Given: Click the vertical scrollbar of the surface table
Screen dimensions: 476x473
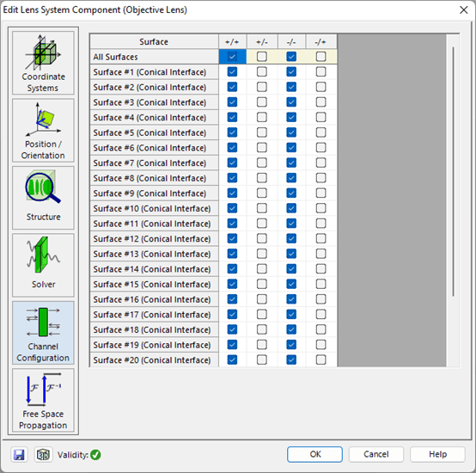Looking at the screenshot, I should [454, 172].
